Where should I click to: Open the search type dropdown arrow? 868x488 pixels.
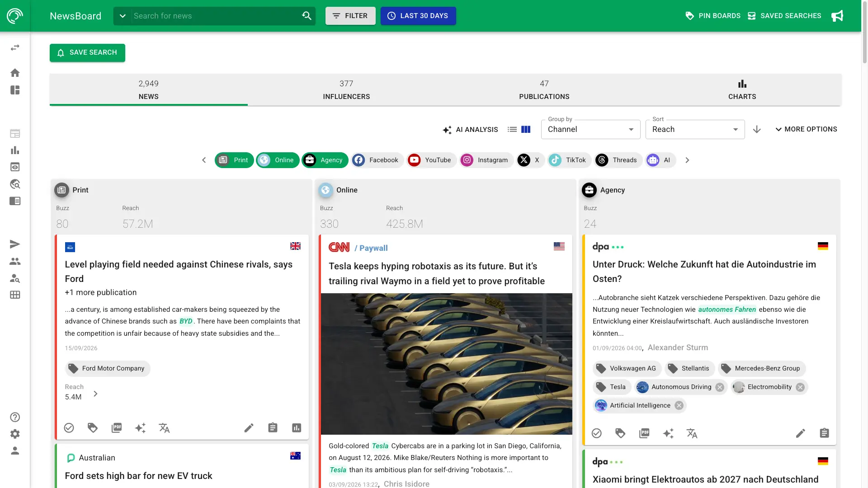tap(123, 16)
